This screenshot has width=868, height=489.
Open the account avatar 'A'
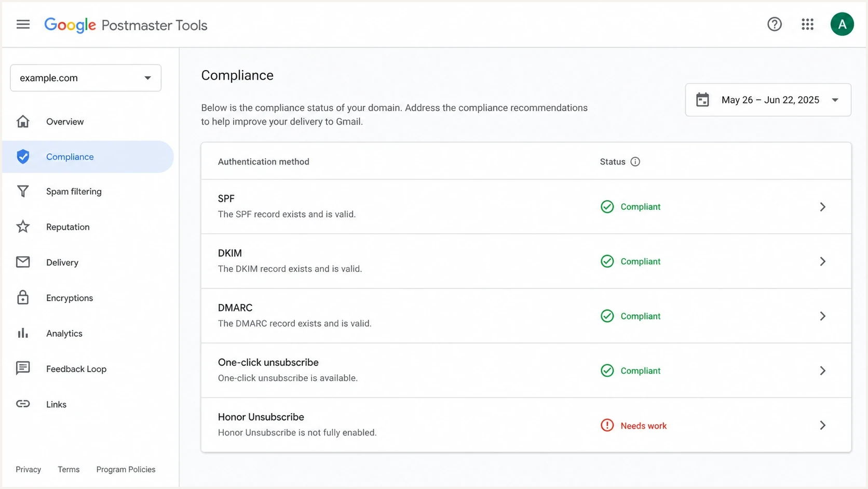[x=842, y=24]
